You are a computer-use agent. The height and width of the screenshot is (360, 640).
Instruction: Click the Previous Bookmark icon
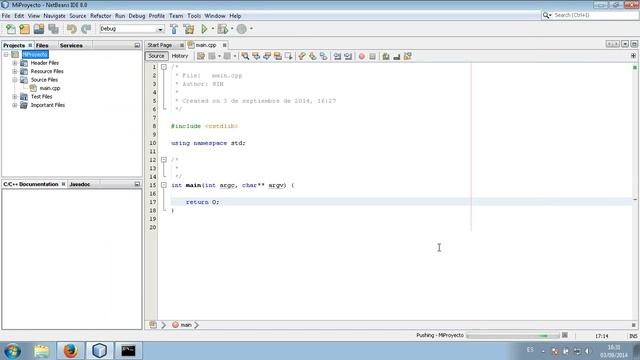[301, 56]
